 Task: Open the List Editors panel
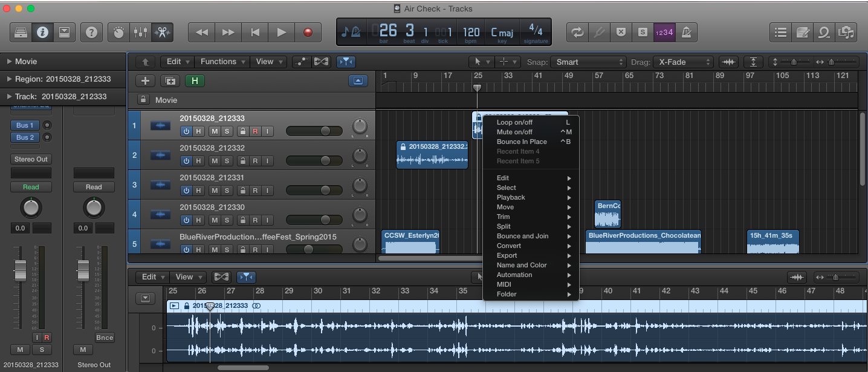pos(781,33)
